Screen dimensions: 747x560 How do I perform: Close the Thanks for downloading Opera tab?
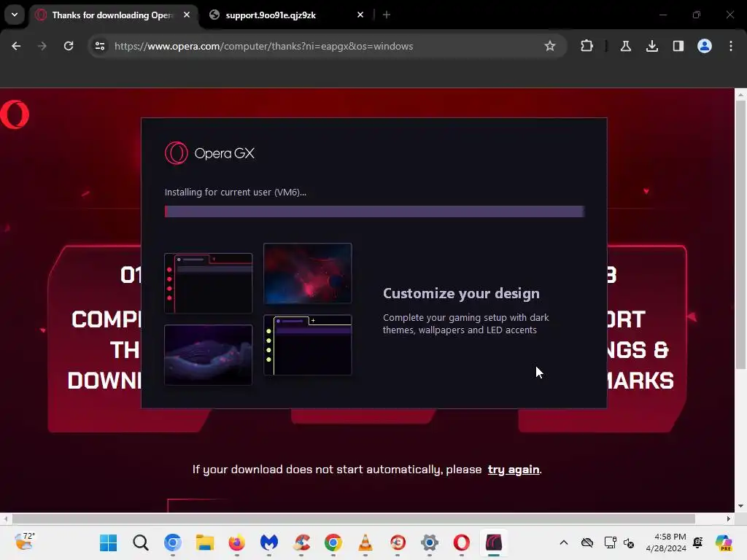click(x=187, y=15)
